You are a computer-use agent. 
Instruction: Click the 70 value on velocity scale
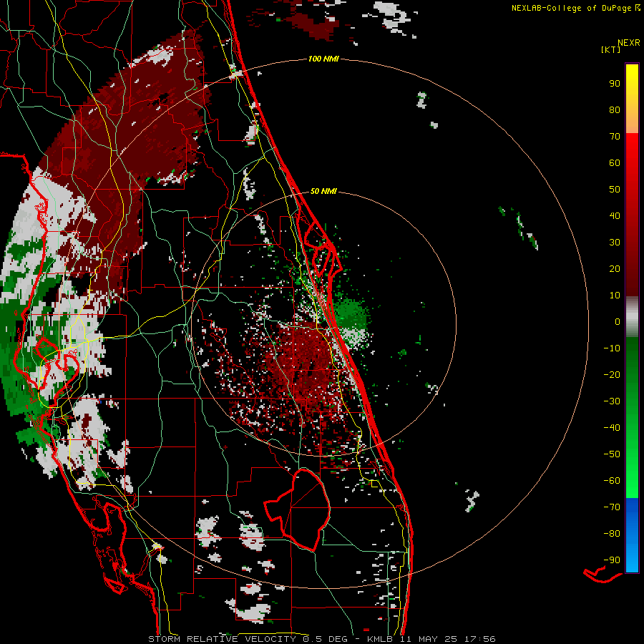(x=615, y=137)
